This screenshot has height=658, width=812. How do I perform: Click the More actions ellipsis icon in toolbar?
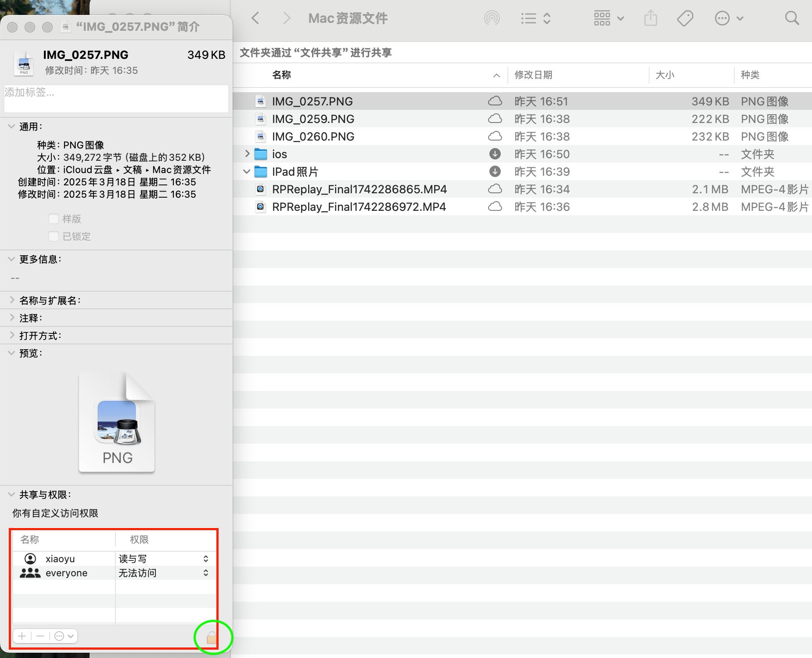click(x=721, y=18)
